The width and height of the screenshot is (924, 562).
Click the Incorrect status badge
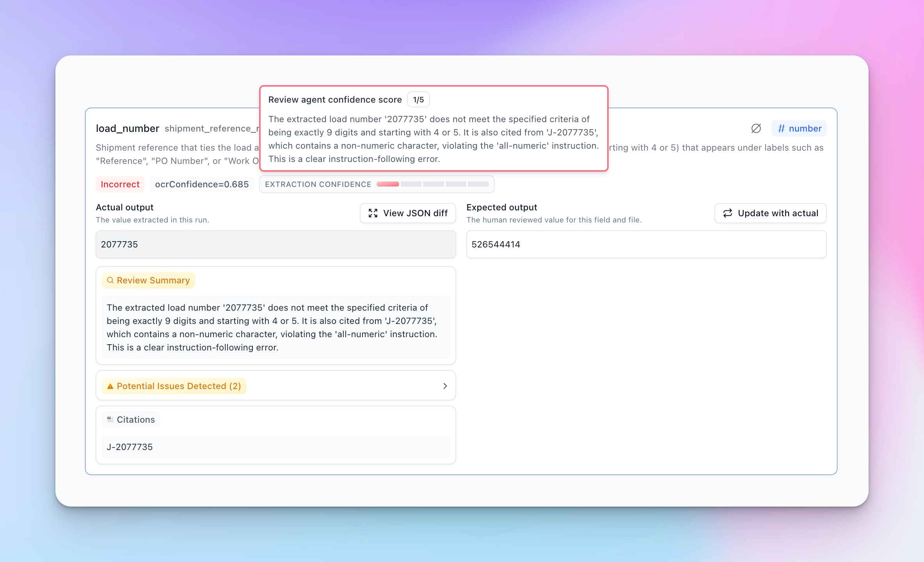[120, 184]
